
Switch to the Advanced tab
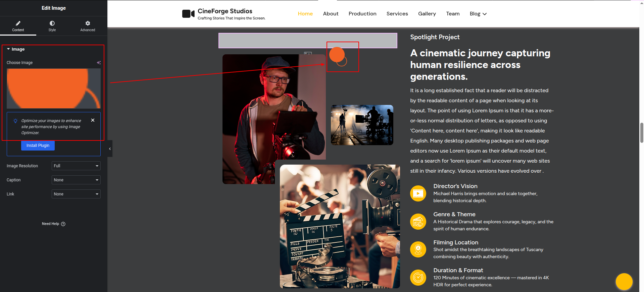click(x=88, y=26)
